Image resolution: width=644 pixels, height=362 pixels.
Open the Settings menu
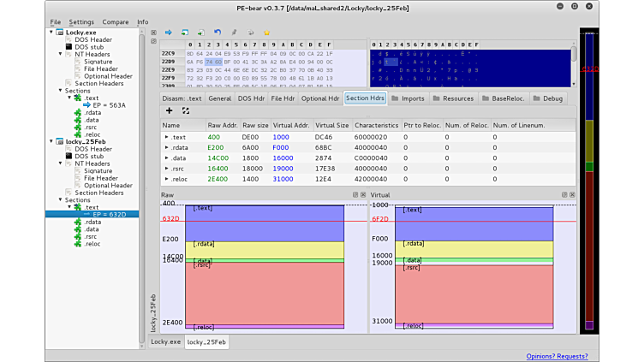[x=81, y=22]
